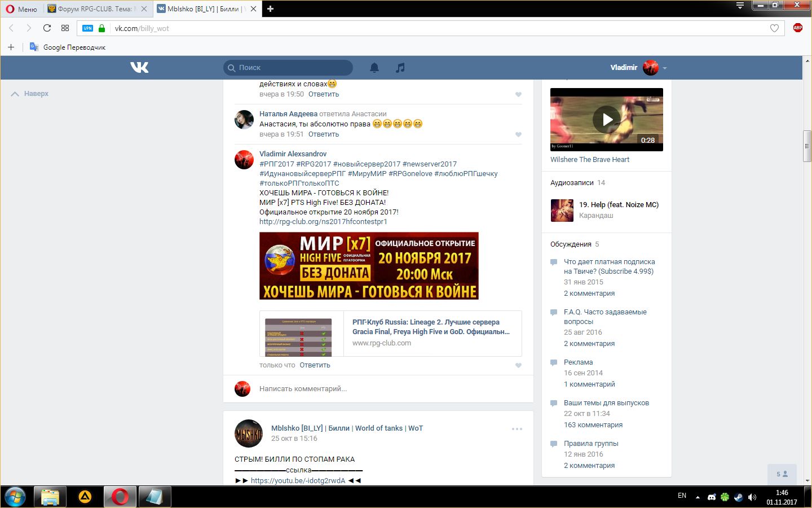This screenshot has width=812, height=508.
Task: Click the Написать комментарий input field
Action: tap(389, 389)
